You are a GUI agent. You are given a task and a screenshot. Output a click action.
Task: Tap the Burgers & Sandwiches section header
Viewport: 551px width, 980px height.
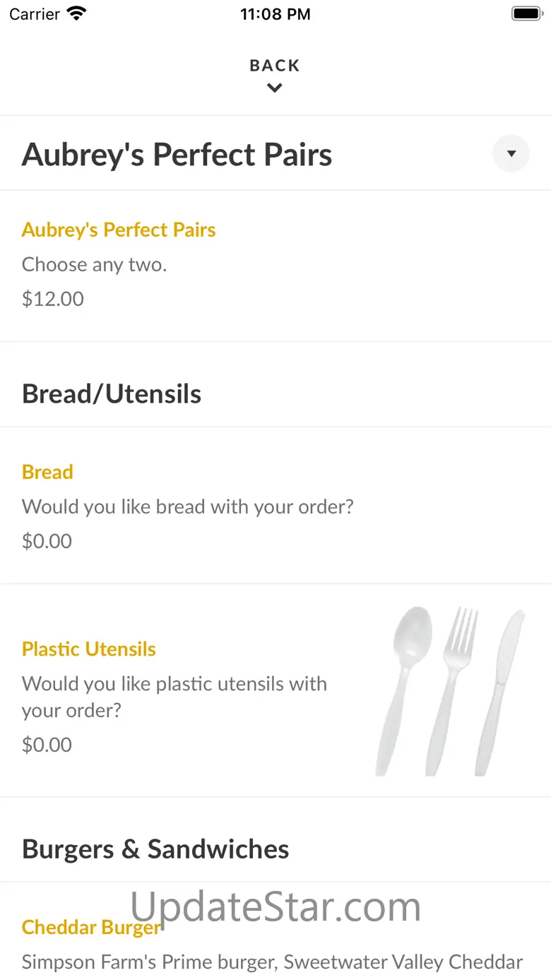[155, 849]
